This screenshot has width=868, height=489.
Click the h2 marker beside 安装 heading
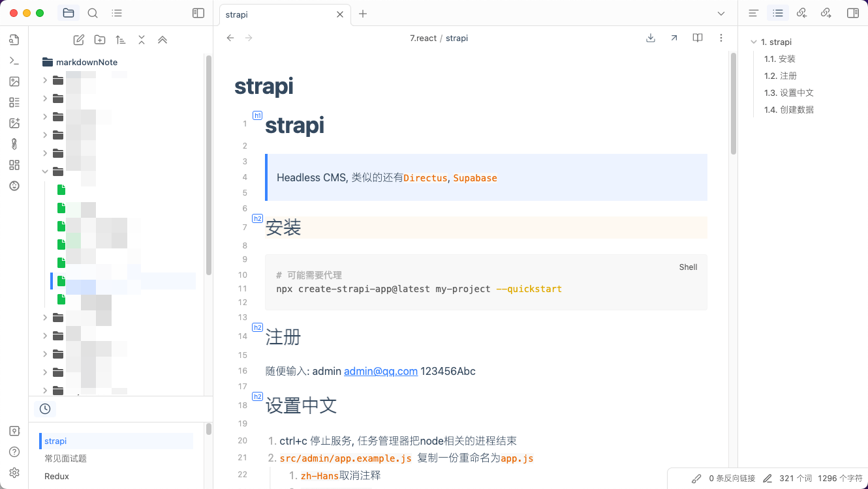(257, 218)
